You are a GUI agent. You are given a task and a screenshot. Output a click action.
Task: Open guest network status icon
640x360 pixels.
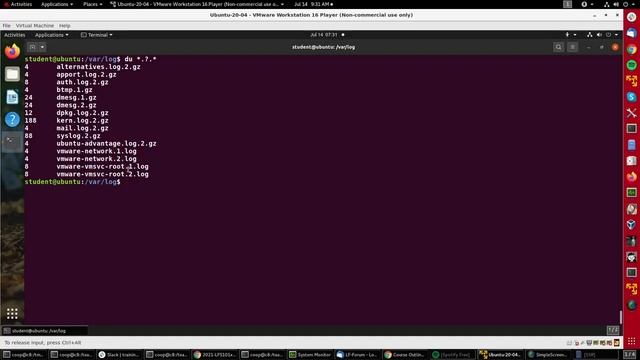(x=589, y=35)
